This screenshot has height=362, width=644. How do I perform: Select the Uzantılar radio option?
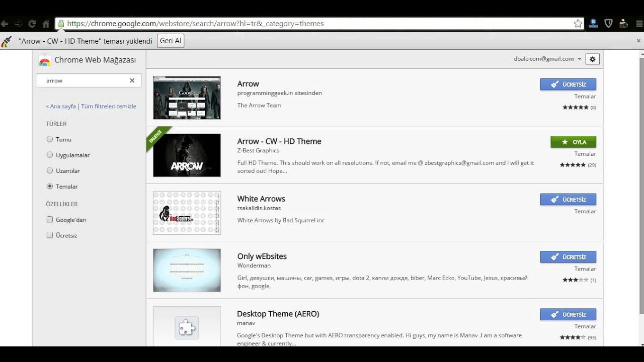50,170
